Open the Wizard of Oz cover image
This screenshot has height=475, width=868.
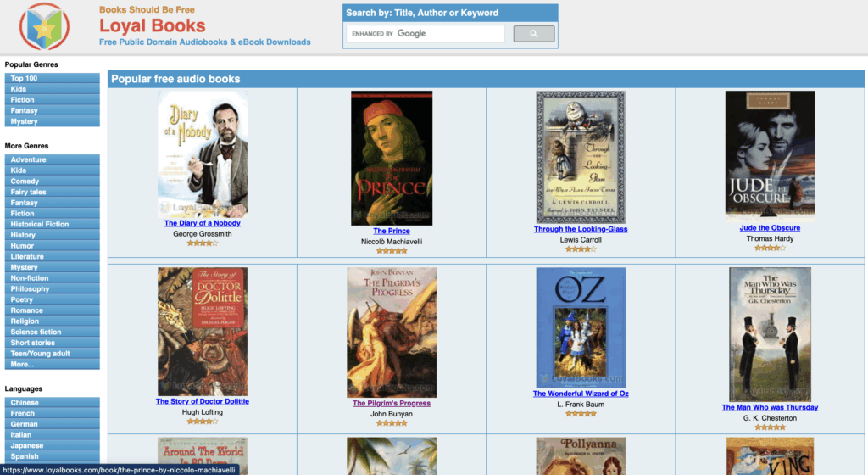click(581, 327)
